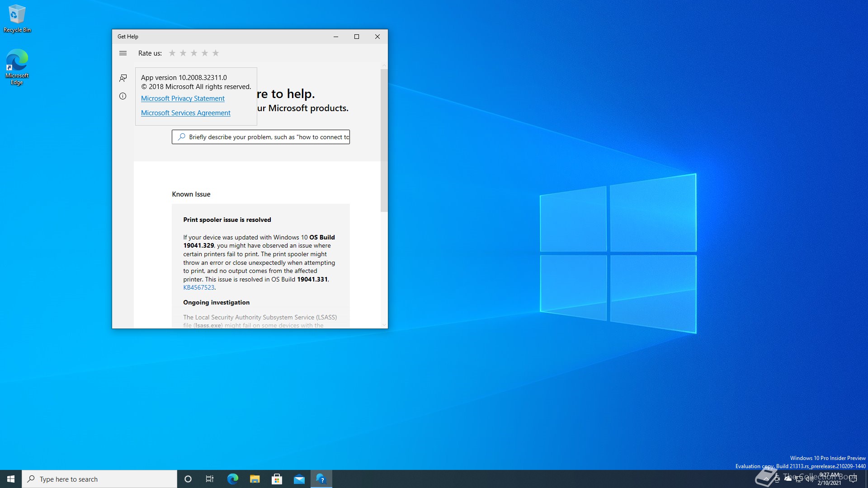Screen dimensions: 868x488
Task: Open the clock showing 9:27 AM
Action: point(830,479)
